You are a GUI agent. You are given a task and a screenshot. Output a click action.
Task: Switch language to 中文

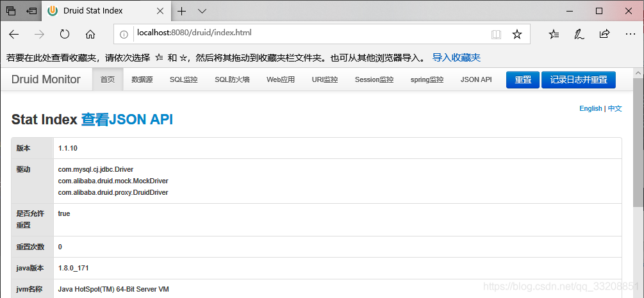pos(615,108)
